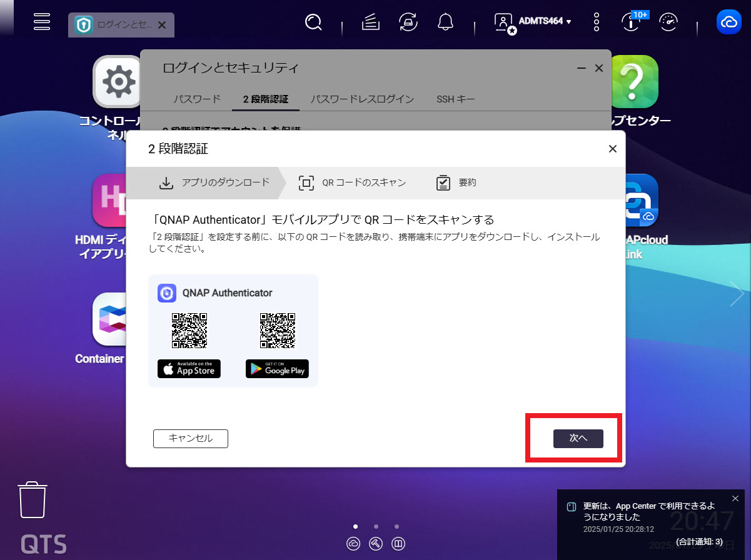
Task: Click the feedback icon in bottom dock
Action: point(398,544)
